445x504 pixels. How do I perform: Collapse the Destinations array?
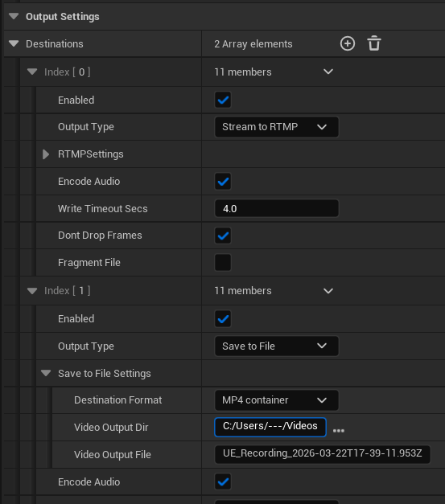click(x=14, y=43)
